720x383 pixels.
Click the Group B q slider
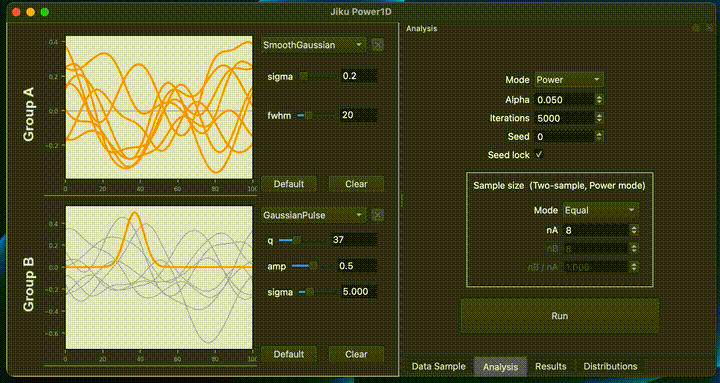pos(302,239)
